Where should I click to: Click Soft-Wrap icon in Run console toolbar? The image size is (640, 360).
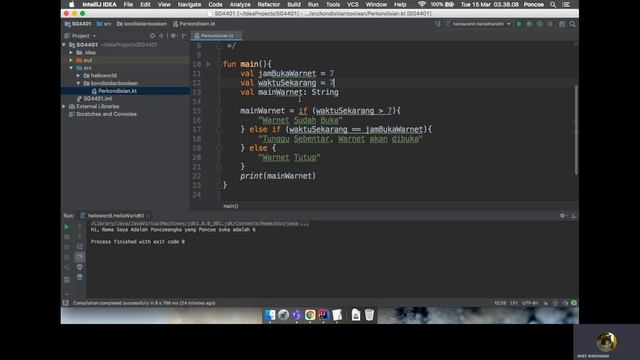(x=80, y=247)
